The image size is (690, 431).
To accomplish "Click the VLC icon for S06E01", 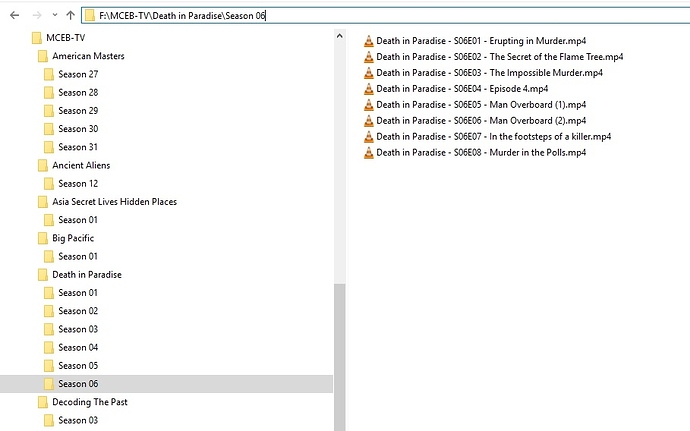I will tap(369, 41).
